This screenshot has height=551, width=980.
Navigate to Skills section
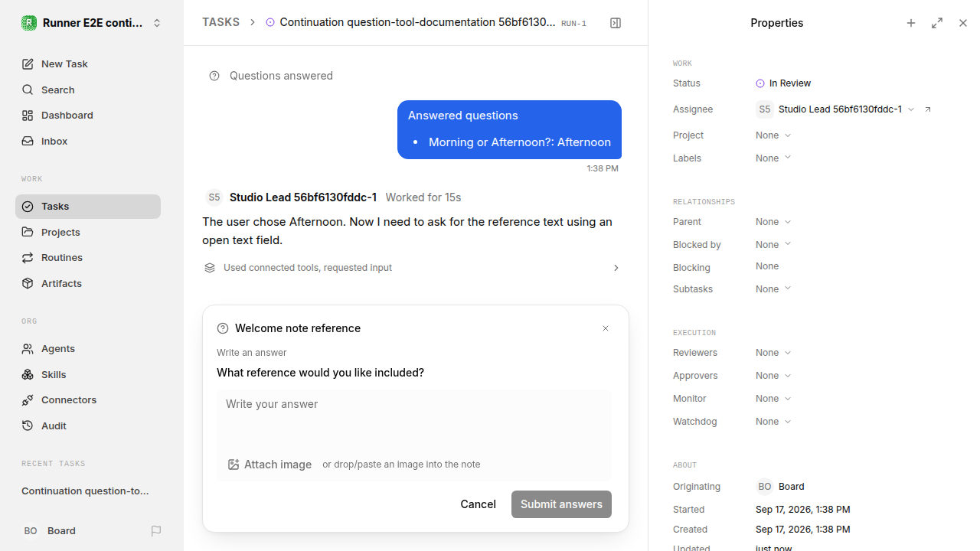pyautogui.click(x=88, y=374)
